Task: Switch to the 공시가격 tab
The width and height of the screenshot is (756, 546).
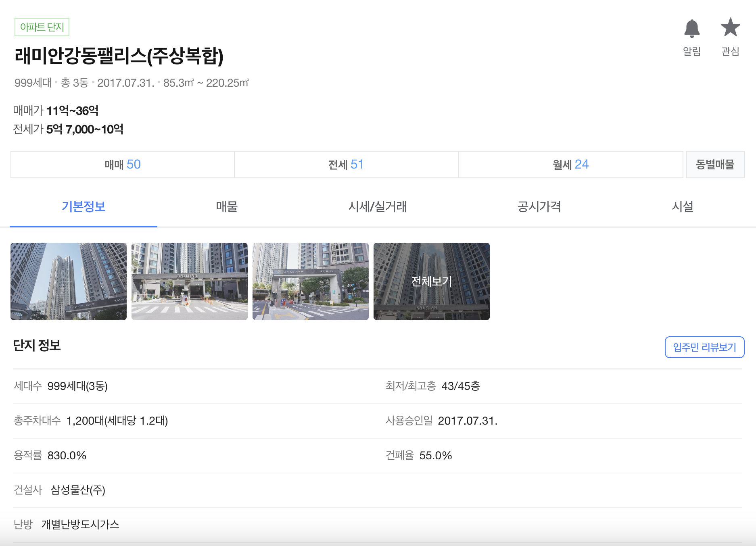Action: tap(539, 206)
